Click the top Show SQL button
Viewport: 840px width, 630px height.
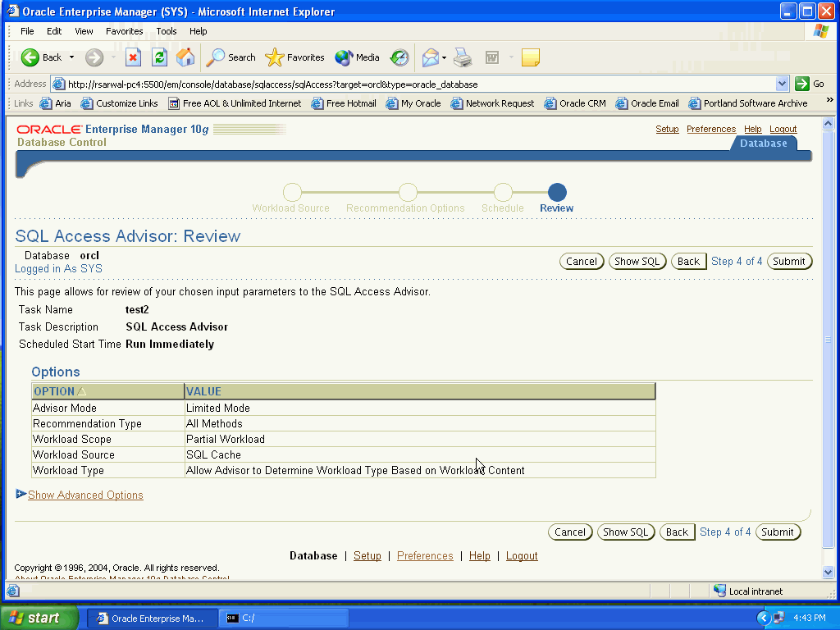click(x=637, y=261)
